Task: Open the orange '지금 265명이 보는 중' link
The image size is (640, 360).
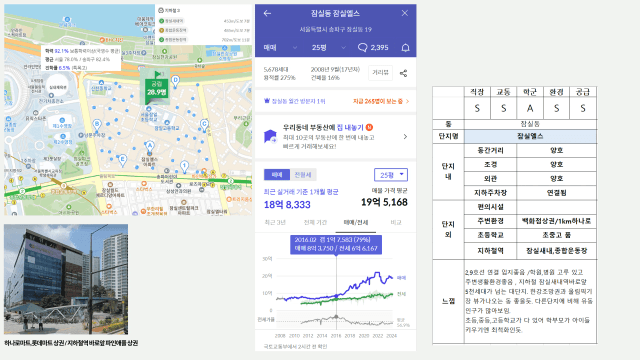Action: [381, 101]
